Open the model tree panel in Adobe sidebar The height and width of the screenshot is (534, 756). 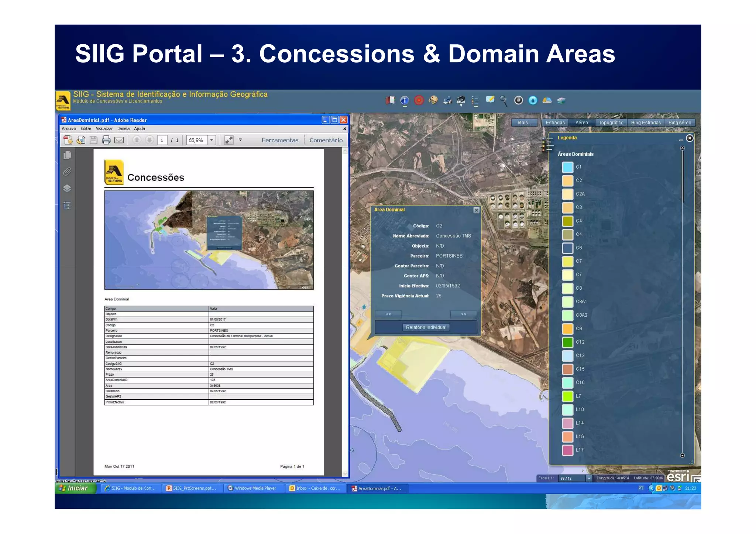[x=67, y=205]
